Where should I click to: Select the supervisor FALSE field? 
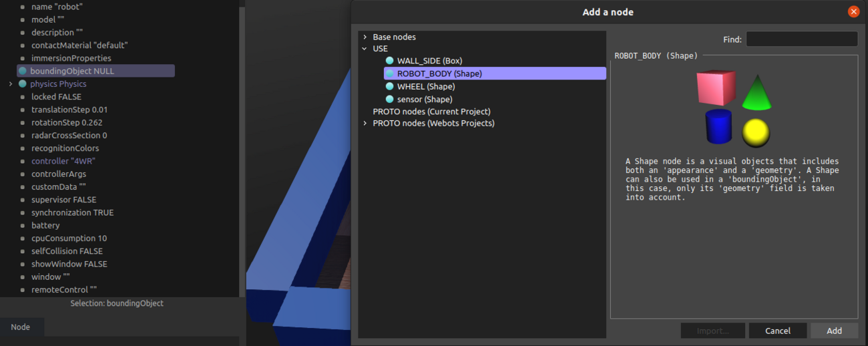point(63,200)
